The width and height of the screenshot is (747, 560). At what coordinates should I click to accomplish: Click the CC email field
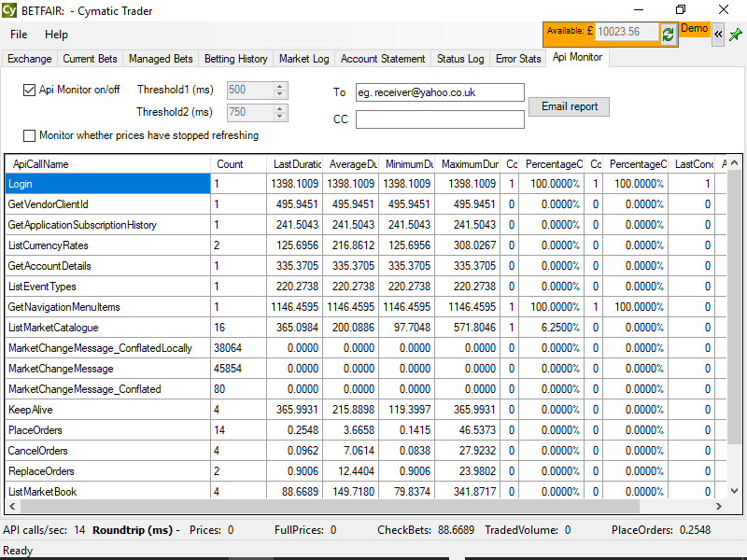point(440,119)
